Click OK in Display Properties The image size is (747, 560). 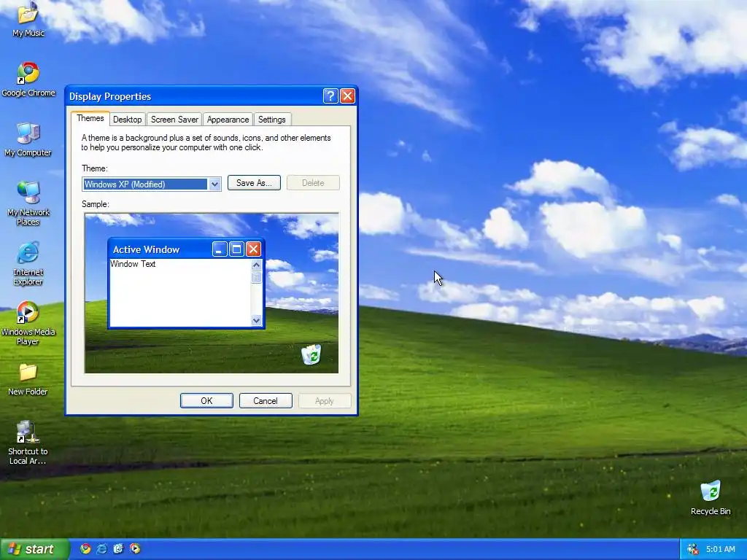[206, 401]
